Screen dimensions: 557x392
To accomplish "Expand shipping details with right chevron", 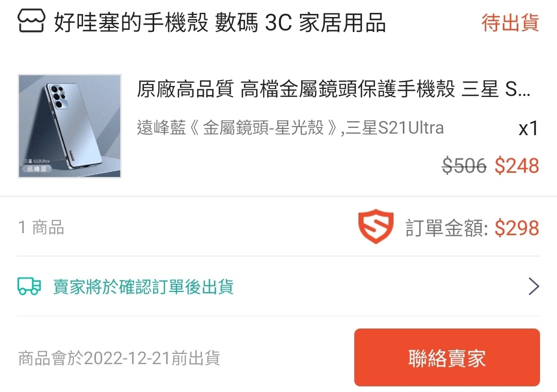I will 534,286.
